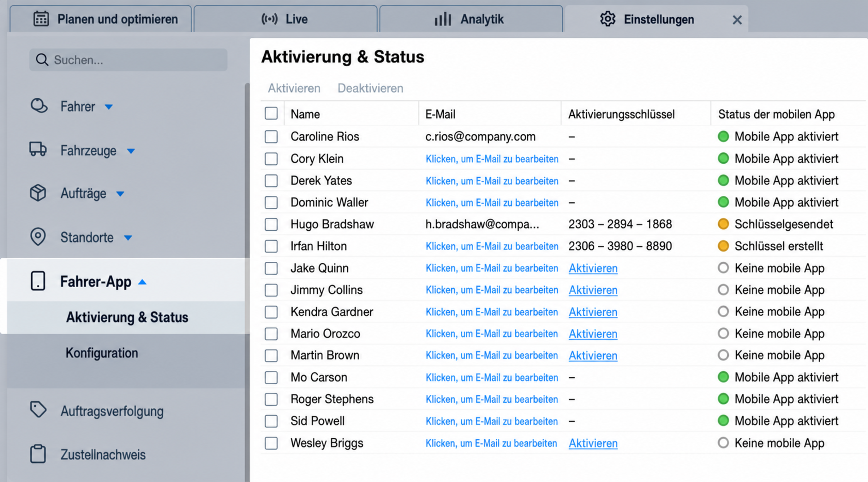Expand the Aufträge section arrow
The width and height of the screenshot is (868, 482).
120,194
